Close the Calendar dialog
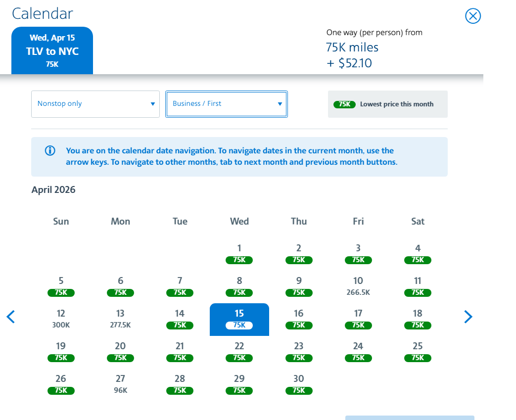The height and width of the screenshot is (420, 516). click(473, 16)
